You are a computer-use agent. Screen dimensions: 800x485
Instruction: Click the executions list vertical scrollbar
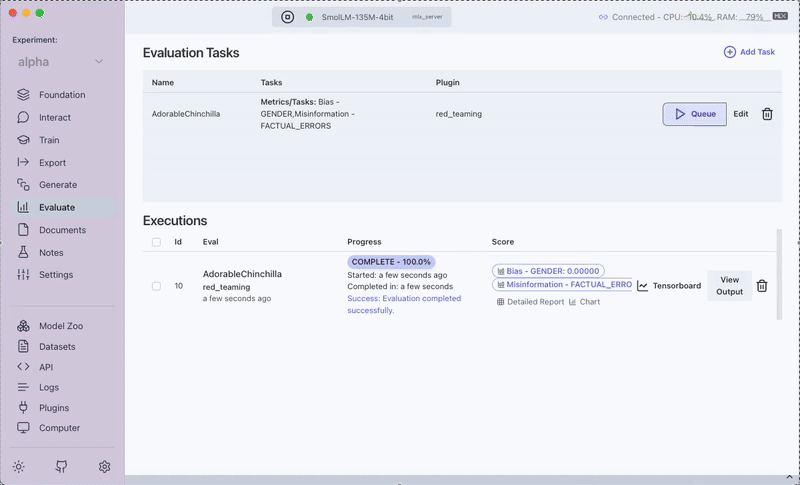click(x=779, y=275)
